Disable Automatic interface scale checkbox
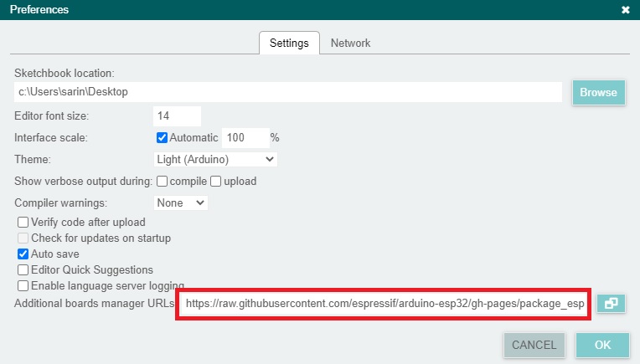This screenshot has width=640, height=364. [x=163, y=137]
